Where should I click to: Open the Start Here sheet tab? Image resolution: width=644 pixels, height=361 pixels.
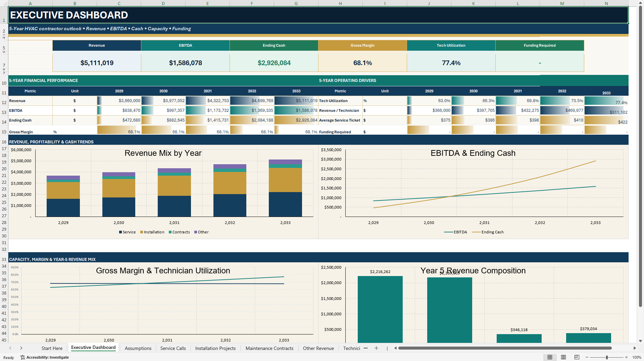coord(52,348)
